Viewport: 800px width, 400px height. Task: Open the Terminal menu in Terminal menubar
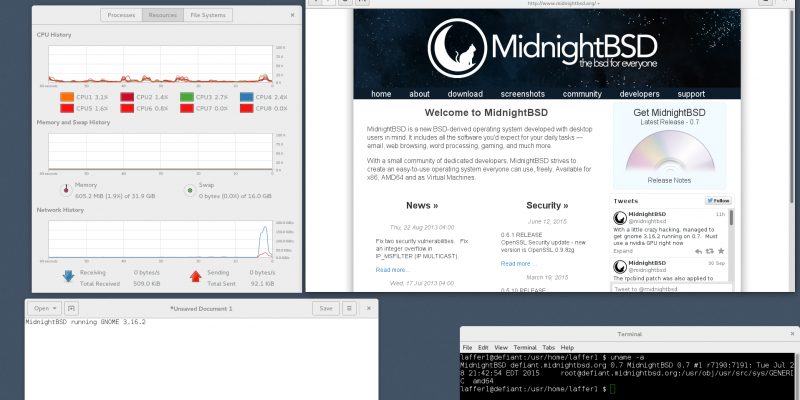[x=525, y=347]
